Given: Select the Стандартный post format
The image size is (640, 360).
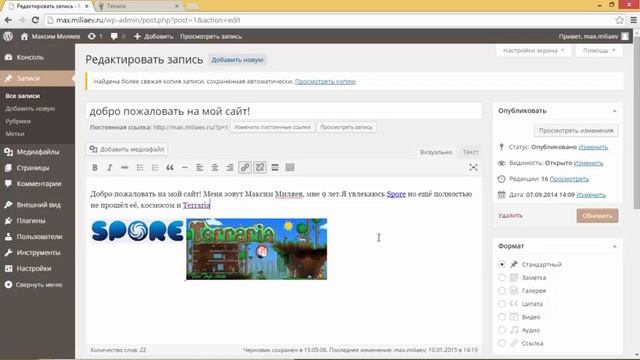Looking at the screenshot, I should coord(502,264).
